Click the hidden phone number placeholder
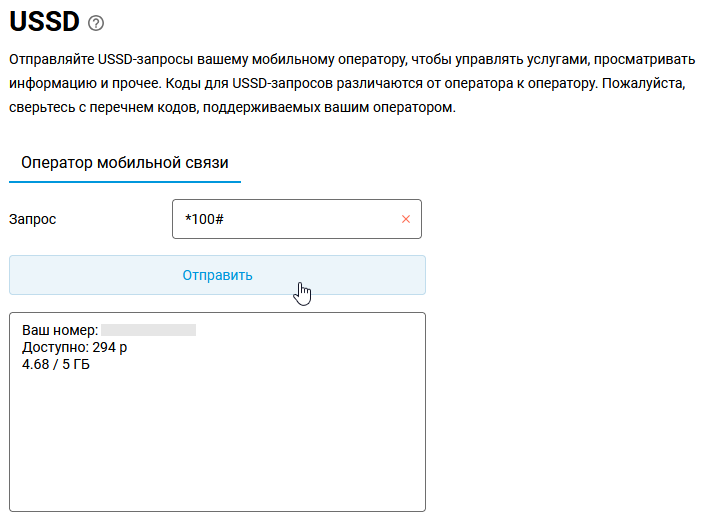Image resolution: width=704 pixels, height=518 pixels. click(x=148, y=329)
